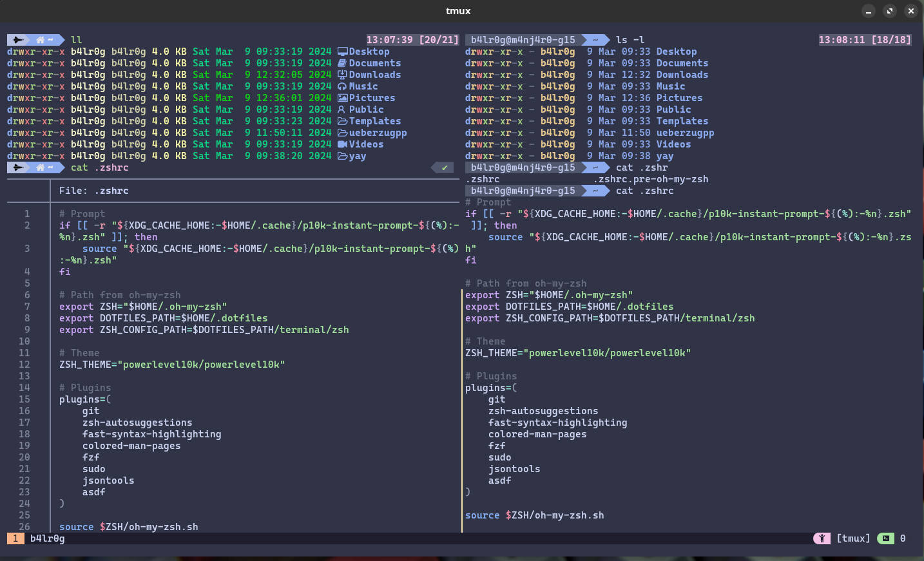Click the Music headphones icon in the ll listing
Viewport: 924px width, 561px height.
coord(342,86)
